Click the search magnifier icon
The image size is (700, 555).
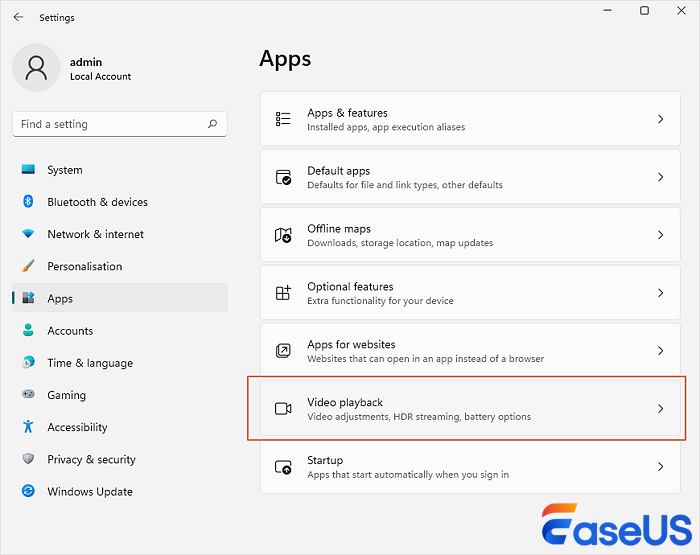pyautogui.click(x=212, y=124)
